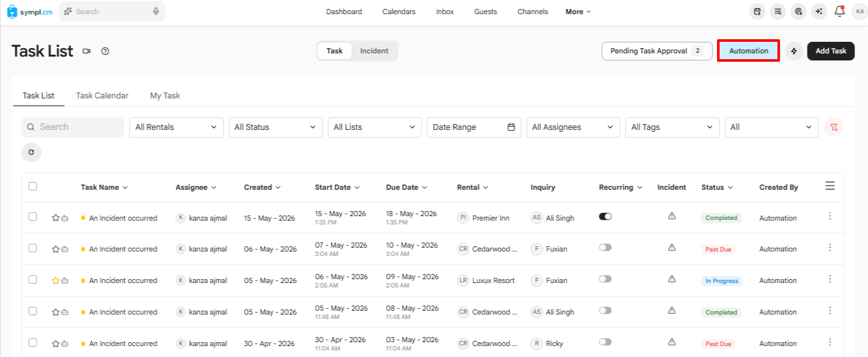Open the Automation button

click(748, 51)
